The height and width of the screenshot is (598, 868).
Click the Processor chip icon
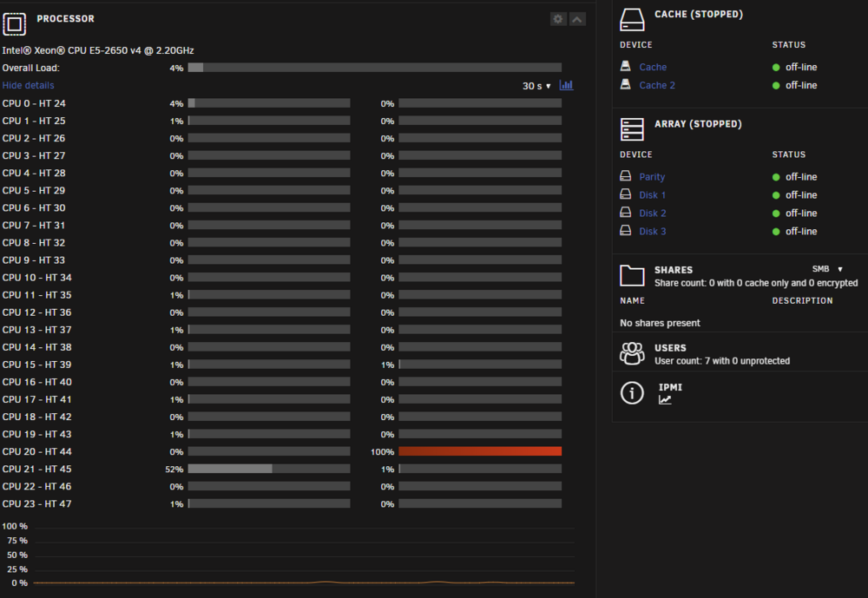coord(15,23)
